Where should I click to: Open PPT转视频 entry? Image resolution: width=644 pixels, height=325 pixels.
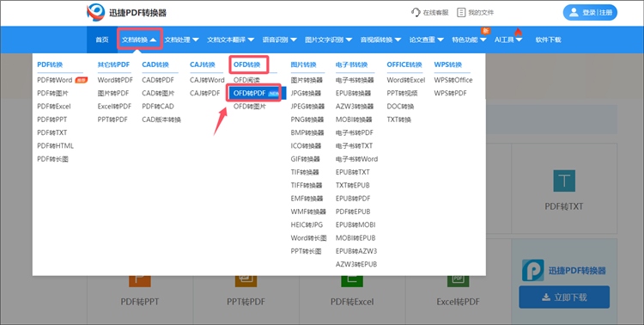pos(402,93)
